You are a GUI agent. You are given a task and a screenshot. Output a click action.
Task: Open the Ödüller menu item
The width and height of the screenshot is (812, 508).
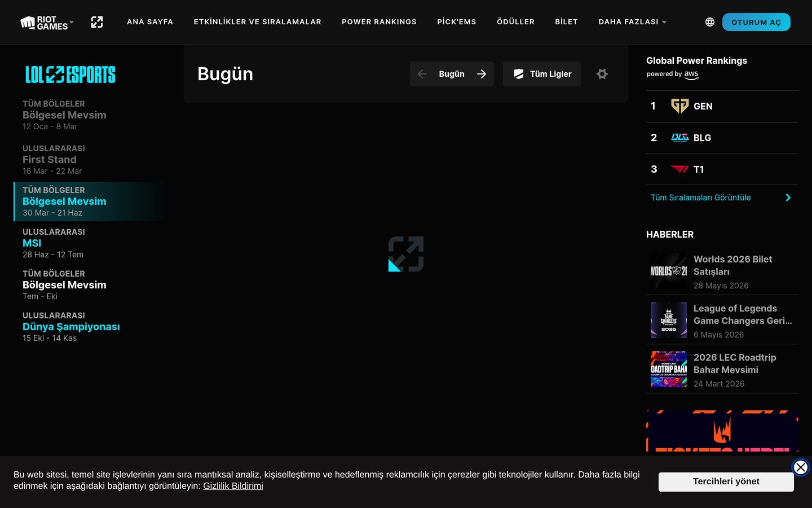point(515,22)
